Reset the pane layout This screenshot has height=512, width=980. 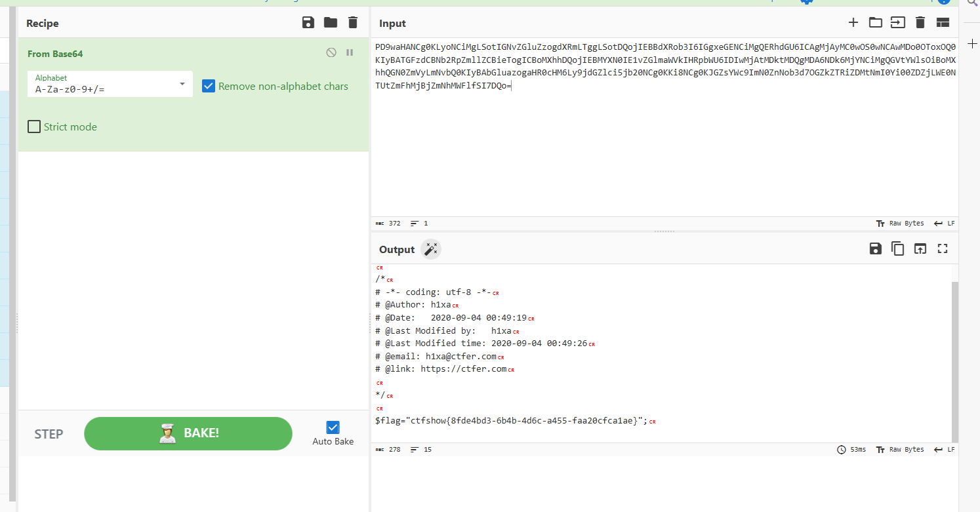click(943, 23)
